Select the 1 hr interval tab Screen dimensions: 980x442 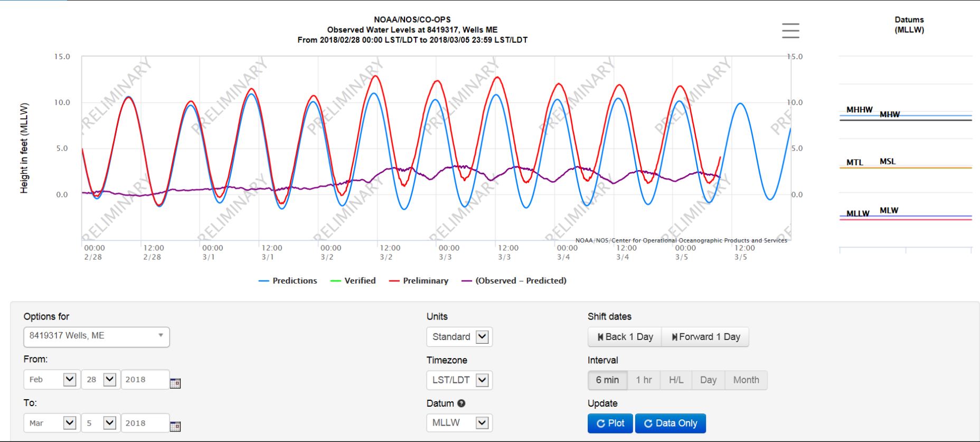(x=644, y=380)
